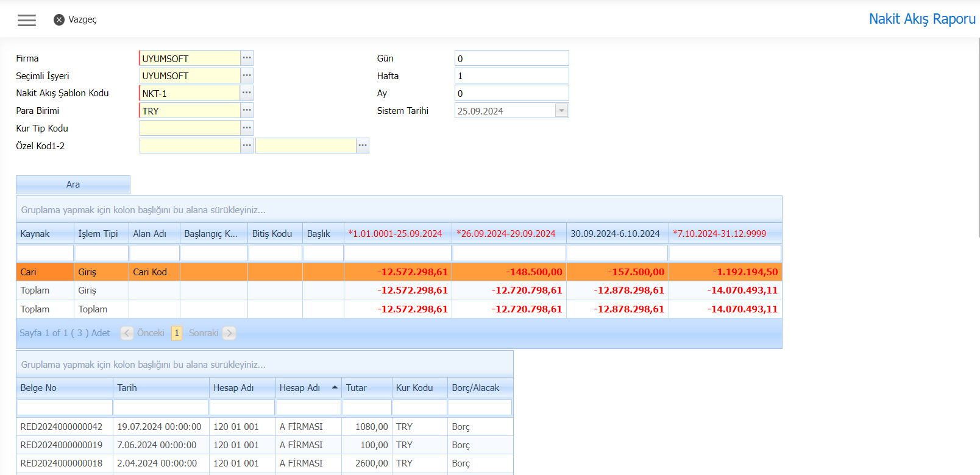Open lookup ellipsis for Seçimli İşyeri field
Image resolution: width=980 pixels, height=475 pixels.
coord(247,76)
